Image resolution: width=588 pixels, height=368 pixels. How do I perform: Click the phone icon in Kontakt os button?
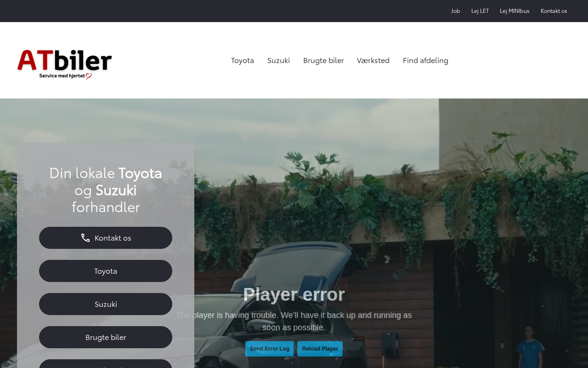(85, 238)
